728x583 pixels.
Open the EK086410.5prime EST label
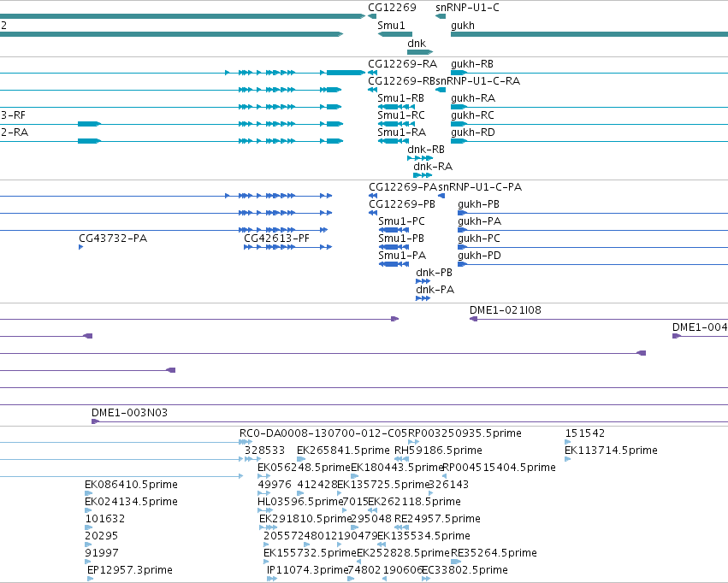pos(132,486)
